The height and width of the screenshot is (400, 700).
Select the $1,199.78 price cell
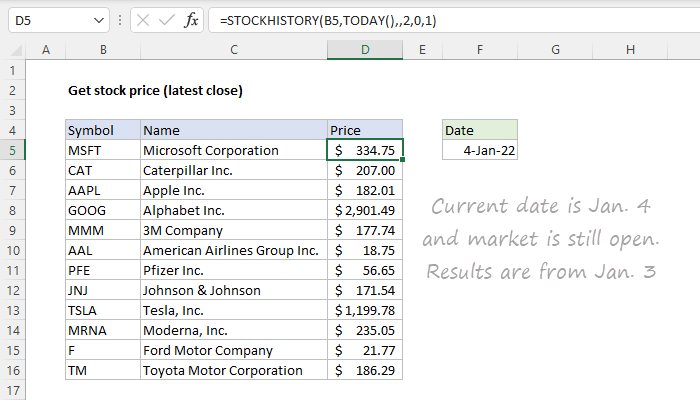pos(365,310)
